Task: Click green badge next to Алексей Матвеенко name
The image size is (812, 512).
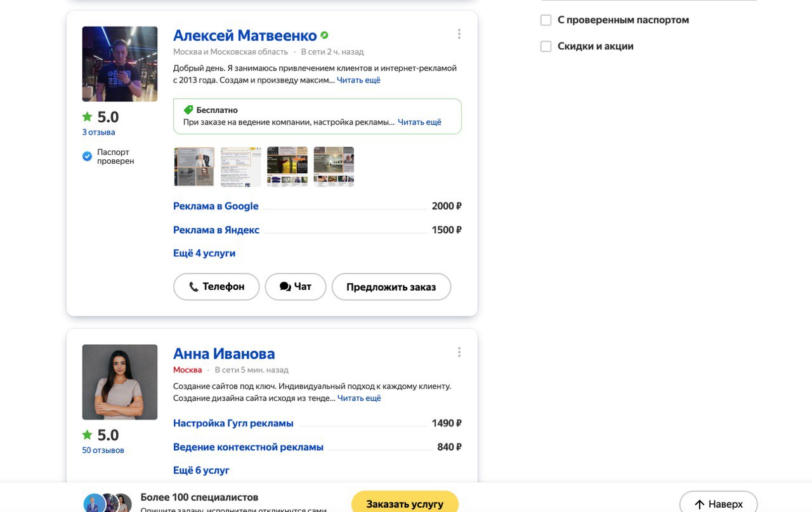Action: click(x=324, y=36)
